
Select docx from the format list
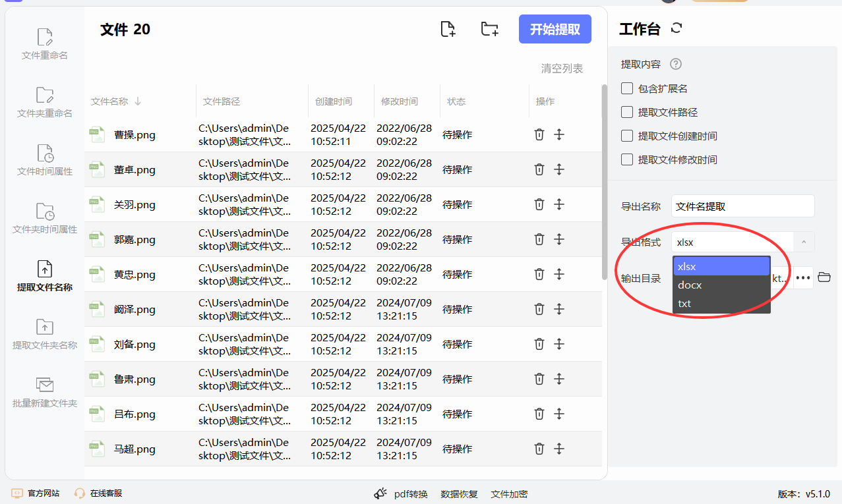point(721,285)
